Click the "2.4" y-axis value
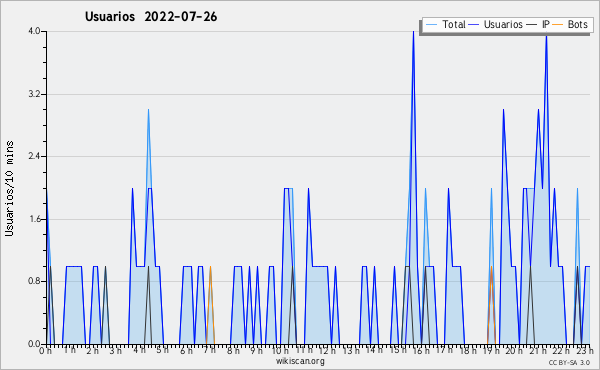The height and width of the screenshot is (370, 600). point(34,156)
